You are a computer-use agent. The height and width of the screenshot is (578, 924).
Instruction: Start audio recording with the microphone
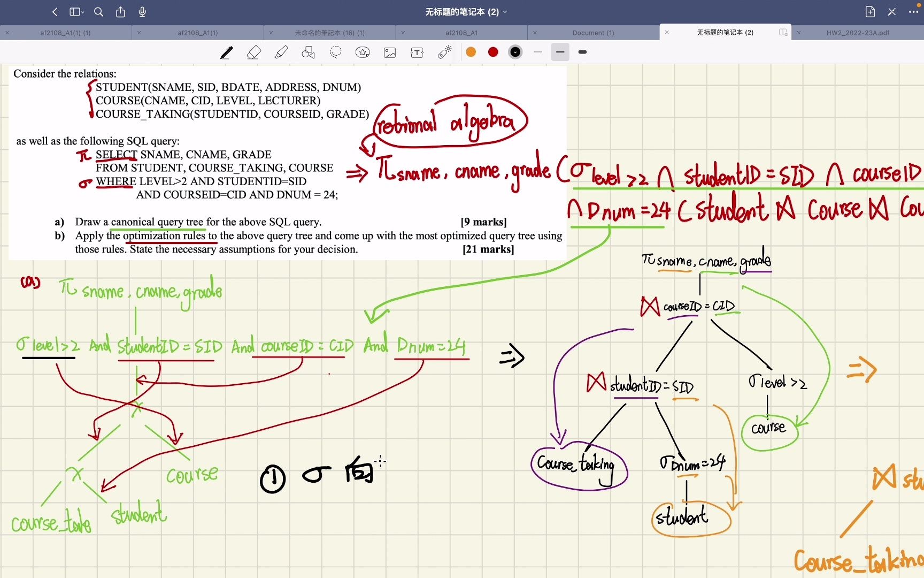coord(142,12)
